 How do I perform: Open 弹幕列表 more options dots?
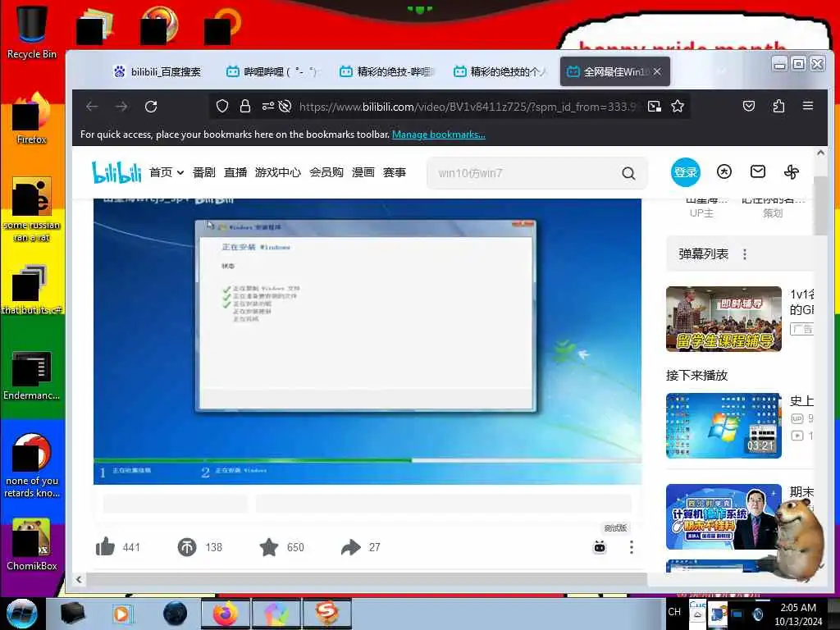tap(745, 254)
